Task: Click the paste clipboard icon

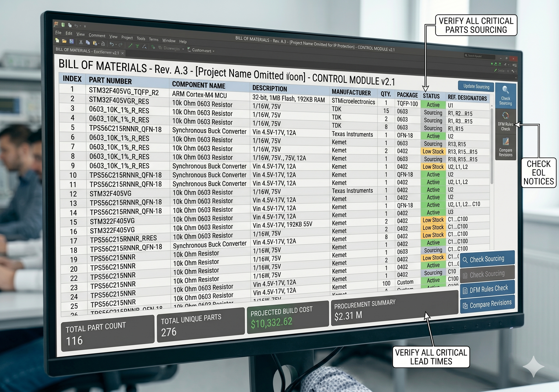Action: tap(95, 43)
